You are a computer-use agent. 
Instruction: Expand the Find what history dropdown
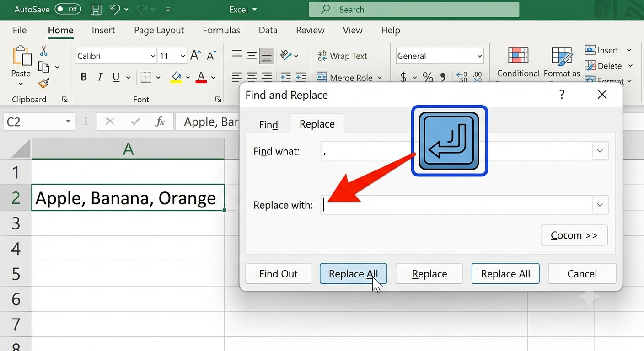(x=600, y=151)
